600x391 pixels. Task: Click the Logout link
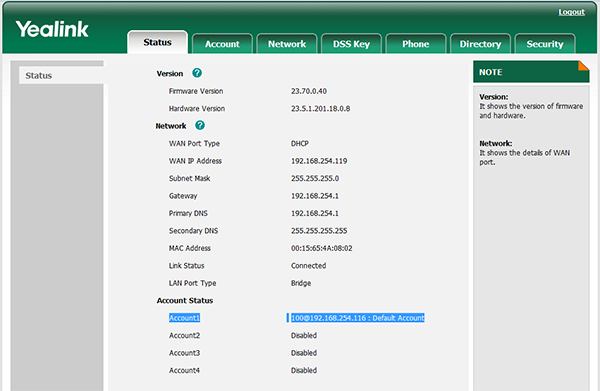[571, 12]
